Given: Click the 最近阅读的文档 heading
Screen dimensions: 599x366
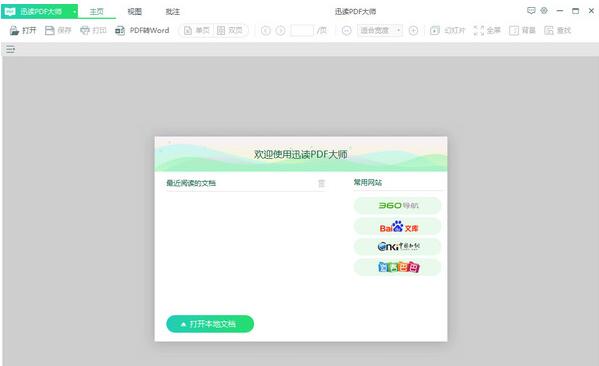Looking at the screenshot, I should (x=191, y=183).
